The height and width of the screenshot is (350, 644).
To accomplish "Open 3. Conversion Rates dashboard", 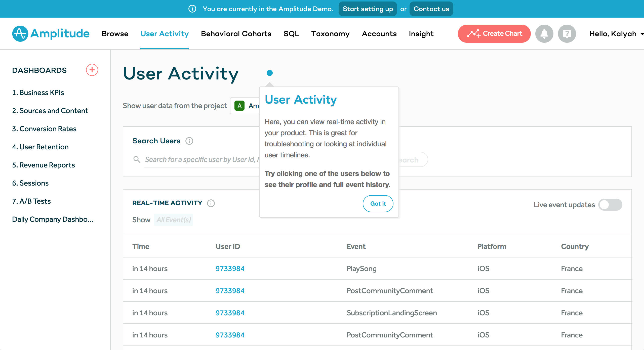I will (x=44, y=129).
